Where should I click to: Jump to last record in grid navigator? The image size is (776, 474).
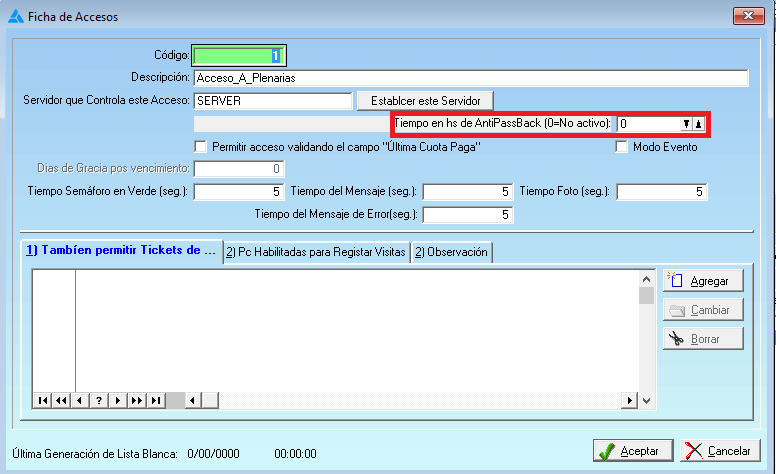[156, 400]
